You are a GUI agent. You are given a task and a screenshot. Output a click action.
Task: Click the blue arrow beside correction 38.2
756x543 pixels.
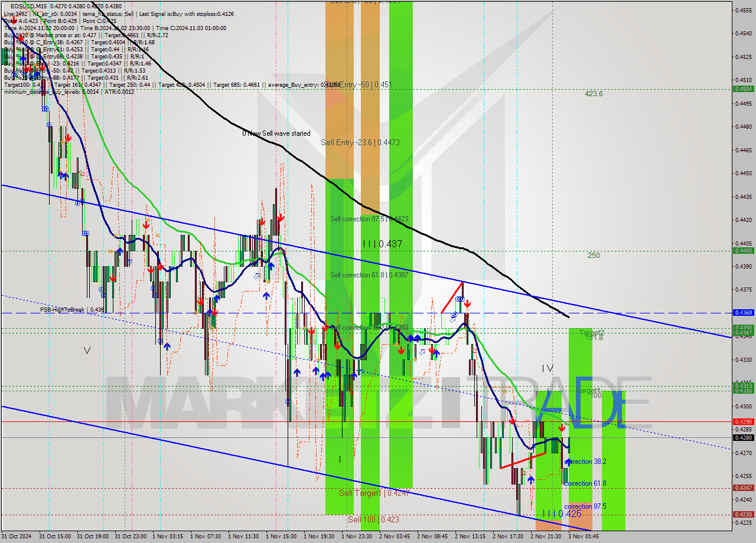pos(568,462)
